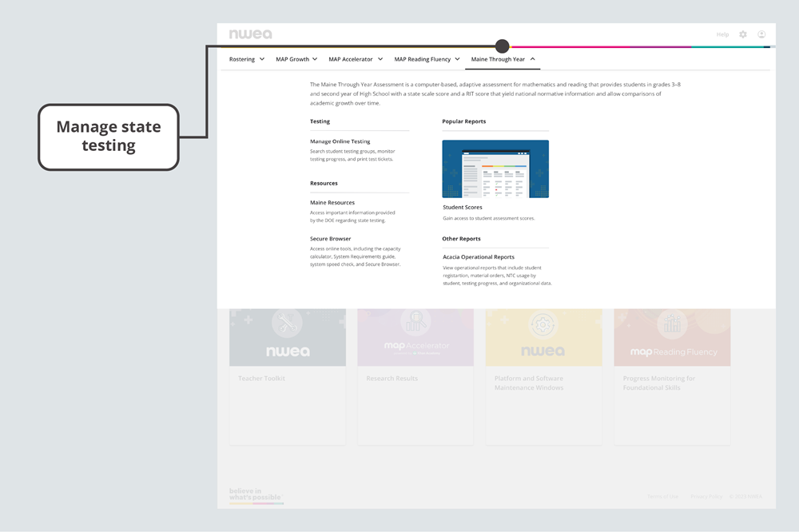The height and width of the screenshot is (532, 799).
Task: Click the MAP Reading Fluency tile image
Action: point(672,335)
